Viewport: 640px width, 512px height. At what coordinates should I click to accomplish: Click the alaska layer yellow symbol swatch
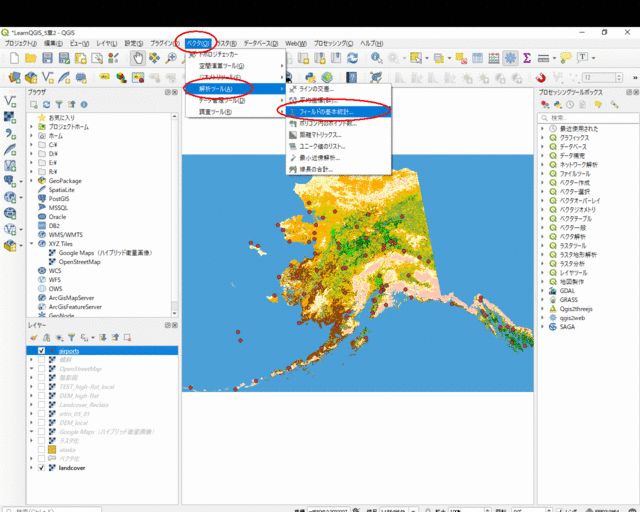point(52,450)
